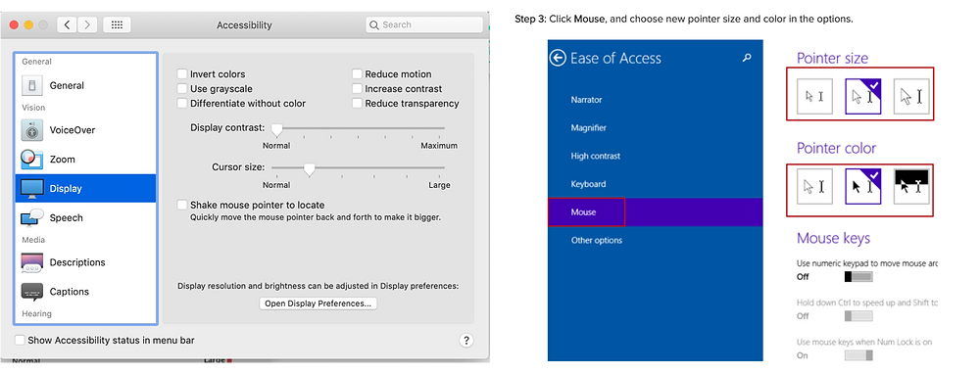980x373 pixels.
Task: Check Show Accessibility status in menu bar
Action: pos(20,341)
